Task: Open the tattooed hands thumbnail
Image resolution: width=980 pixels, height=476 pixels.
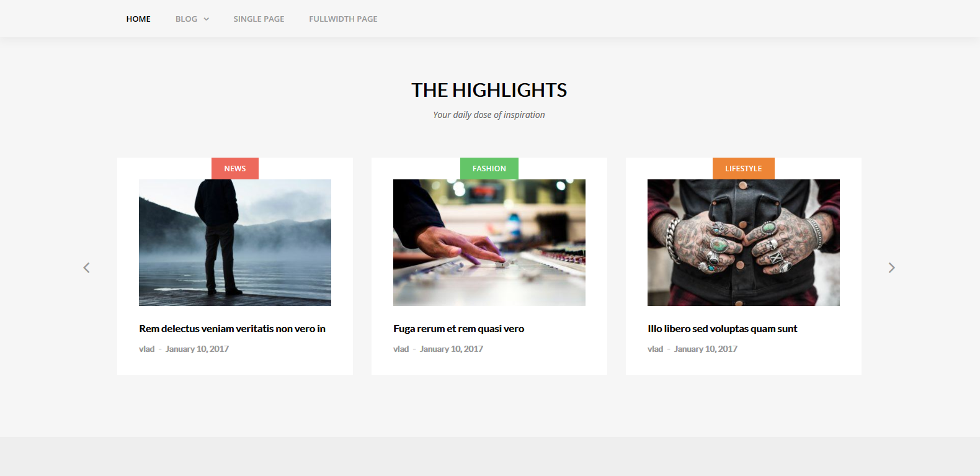Action: point(744,243)
